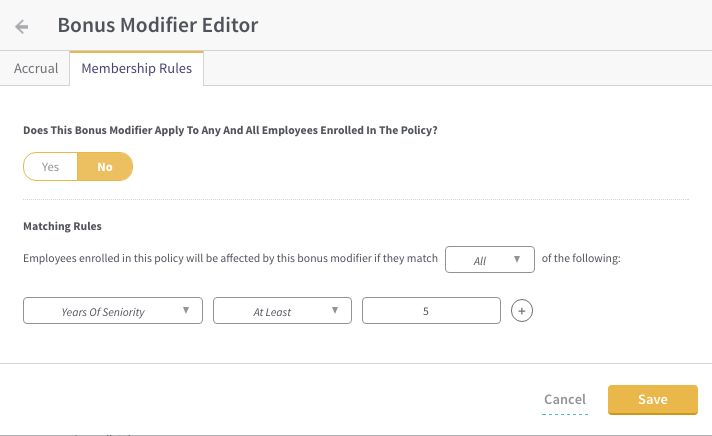The width and height of the screenshot is (712, 436).
Task: Expand the At Least comparison dropdown
Action: [x=282, y=311]
